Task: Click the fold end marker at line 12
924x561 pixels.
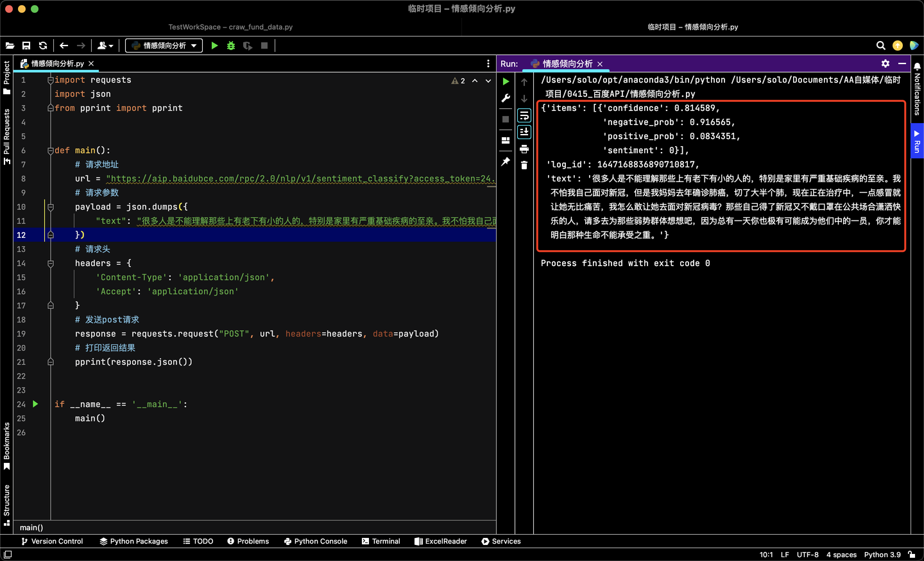Action: click(x=50, y=235)
